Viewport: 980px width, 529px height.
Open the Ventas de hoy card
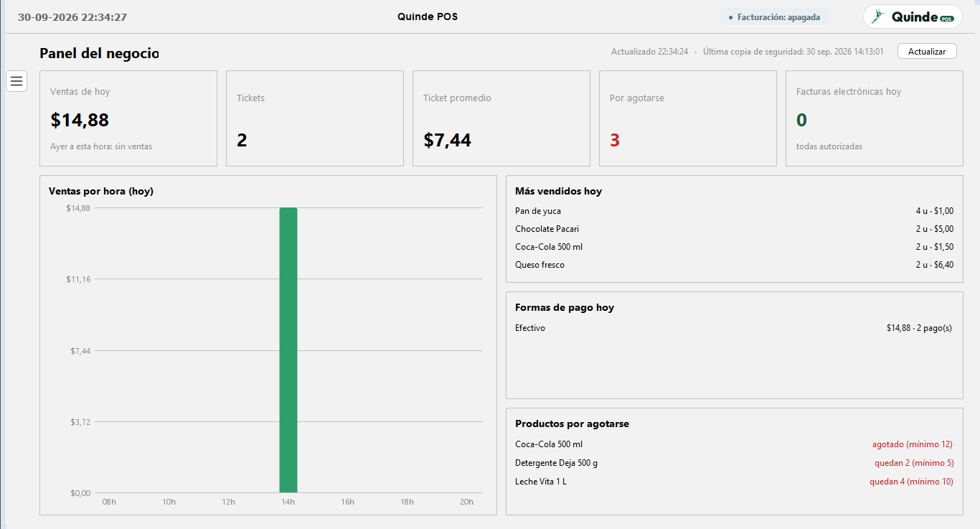coord(128,118)
